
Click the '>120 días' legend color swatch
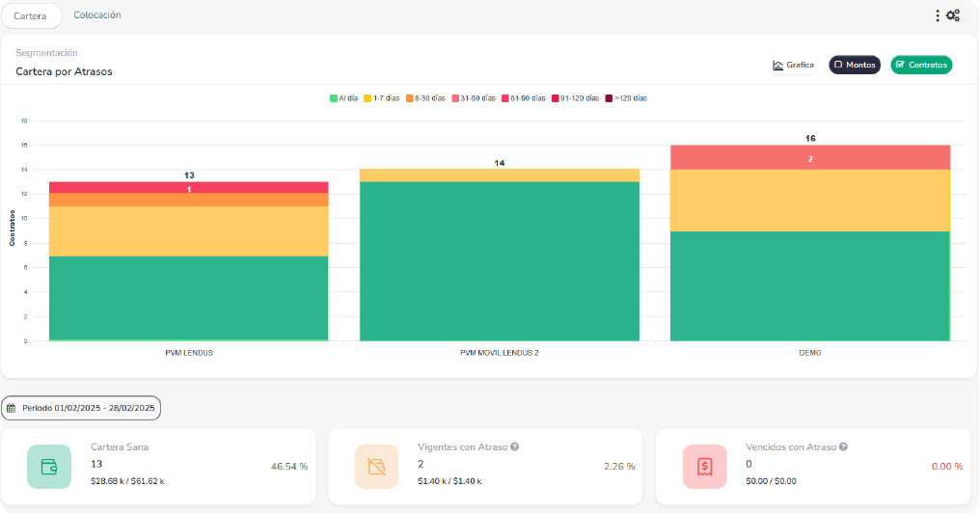click(x=610, y=98)
